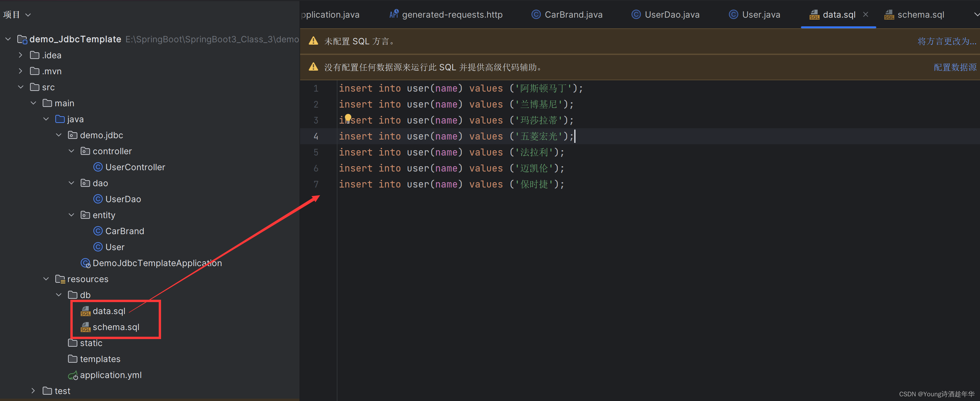Viewport: 980px width, 401px height.
Task: Collapse the resources folder
Action: [46, 279]
